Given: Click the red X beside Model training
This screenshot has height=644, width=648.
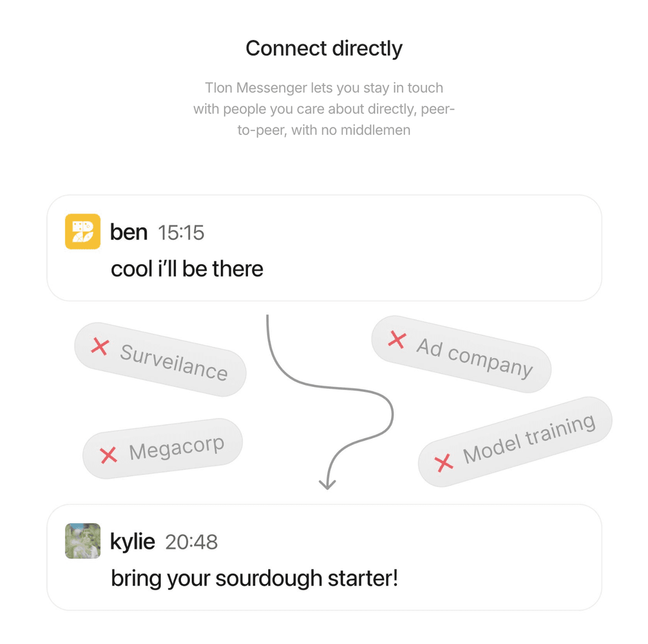Looking at the screenshot, I should click(445, 462).
